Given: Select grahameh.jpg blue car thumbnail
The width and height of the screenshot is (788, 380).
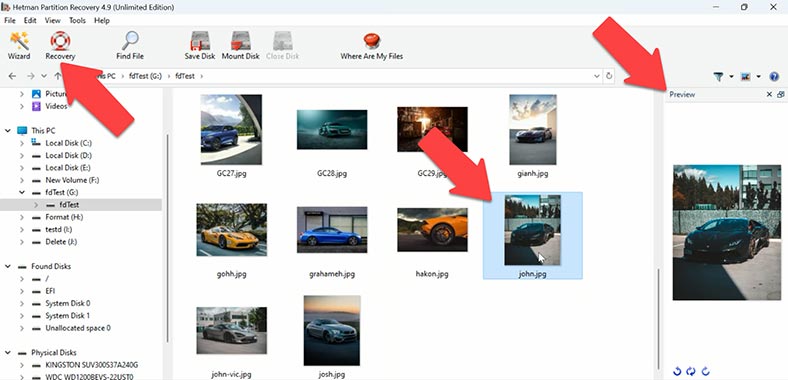Looking at the screenshot, I should coord(332,230).
